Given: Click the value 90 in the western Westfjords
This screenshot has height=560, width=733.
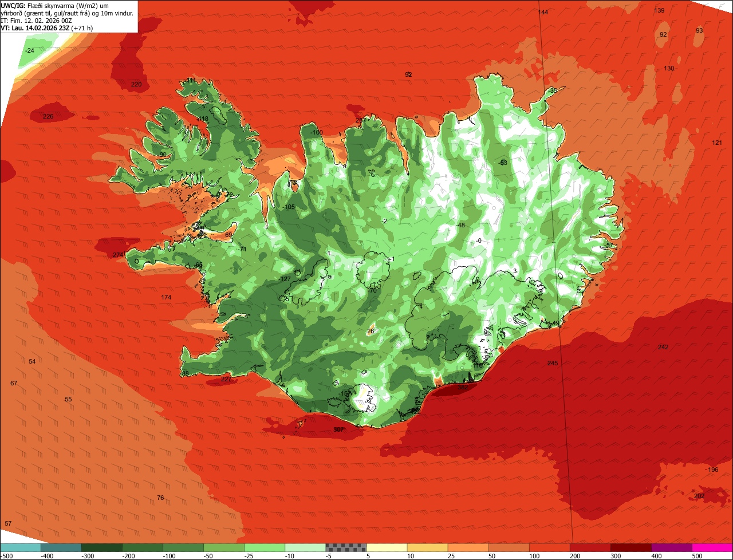Looking at the screenshot, I should pyautogui.click(x=163, y=155).
